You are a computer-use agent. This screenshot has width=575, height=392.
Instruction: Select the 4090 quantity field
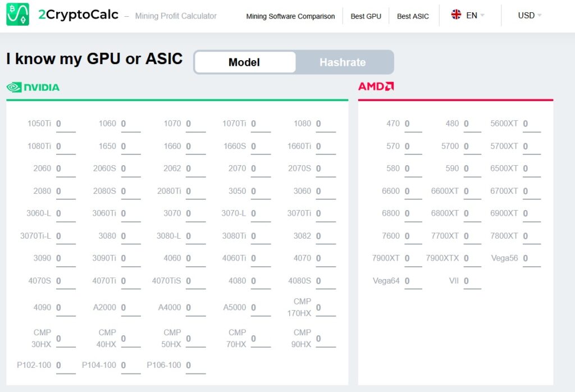tap(66, 308)
